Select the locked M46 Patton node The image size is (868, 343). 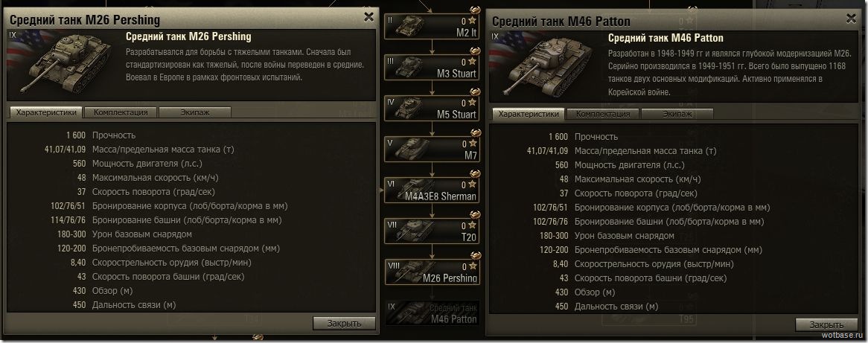click(431, 312)
